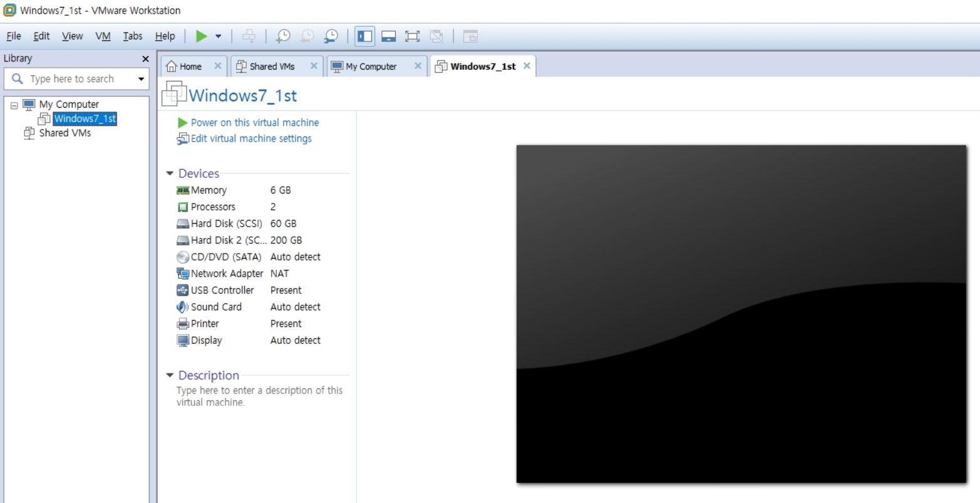Click Send Ctrl+Alt+Del toolbar icon
Viewport: 980px width, 503px height.
click(x=249, y=36)
